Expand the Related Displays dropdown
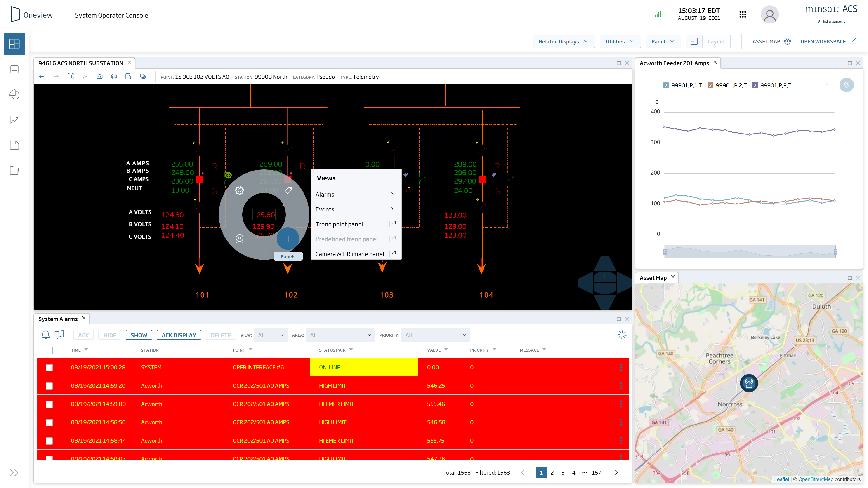868x488 pixels. click(x=564, y=41)
